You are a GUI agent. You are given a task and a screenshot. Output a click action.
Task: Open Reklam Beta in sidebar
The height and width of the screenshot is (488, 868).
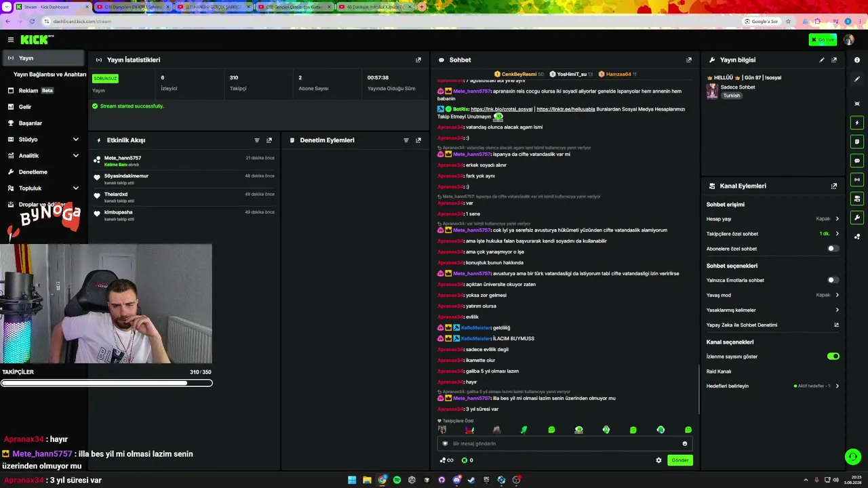click(44, 91)
